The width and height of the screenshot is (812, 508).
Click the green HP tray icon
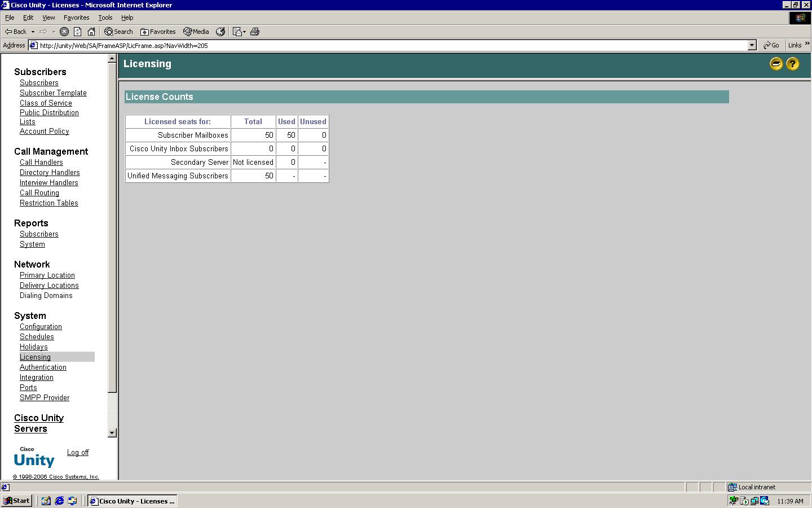pos(734,501)
